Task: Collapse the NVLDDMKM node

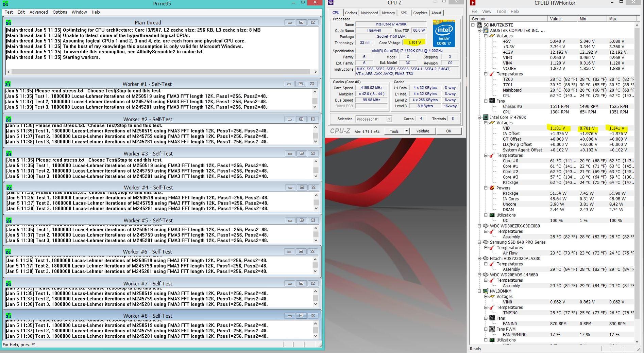Action: tap(479, 291)
